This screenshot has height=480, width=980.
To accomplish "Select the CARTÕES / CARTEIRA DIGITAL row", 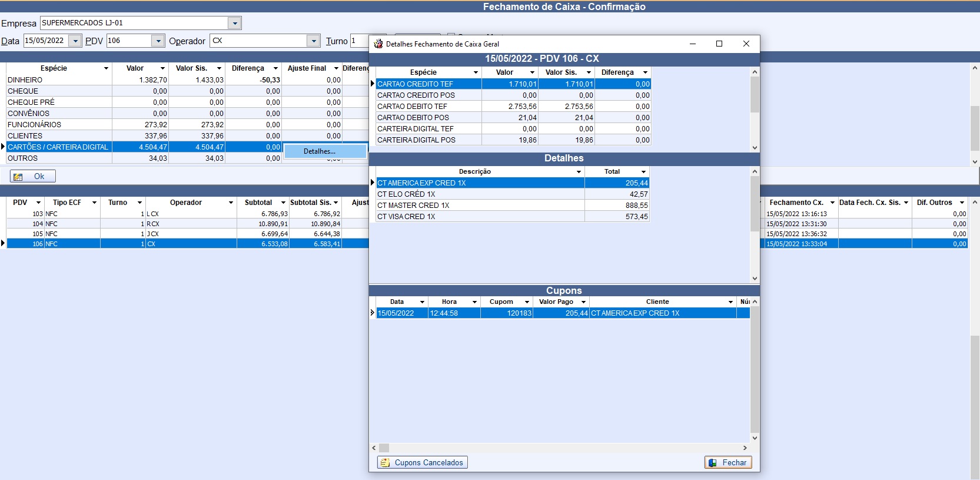I will point(144,147).
